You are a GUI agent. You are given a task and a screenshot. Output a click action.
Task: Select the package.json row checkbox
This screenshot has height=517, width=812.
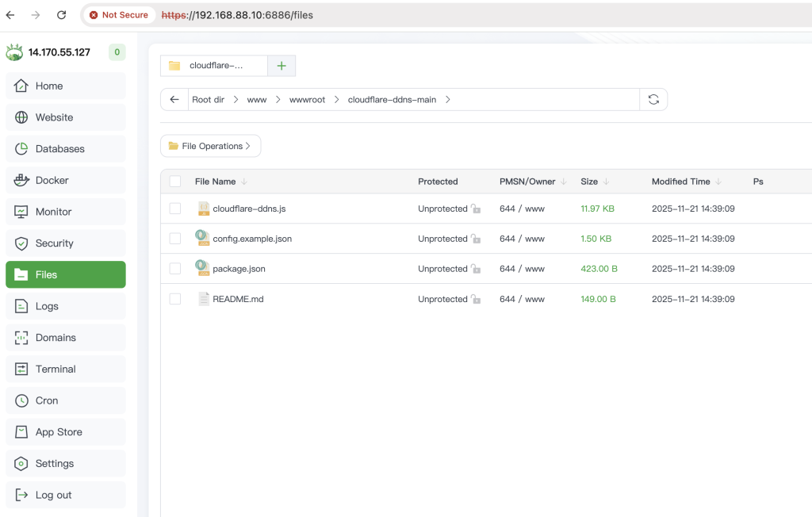pyautogui.click(x=175, y=269)
